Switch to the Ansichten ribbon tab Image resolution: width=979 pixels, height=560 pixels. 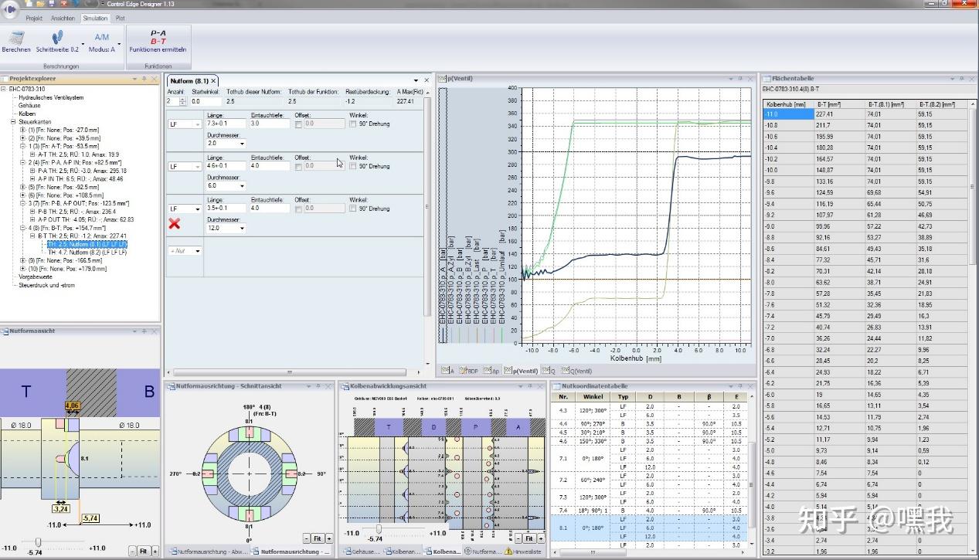[63, 18]
